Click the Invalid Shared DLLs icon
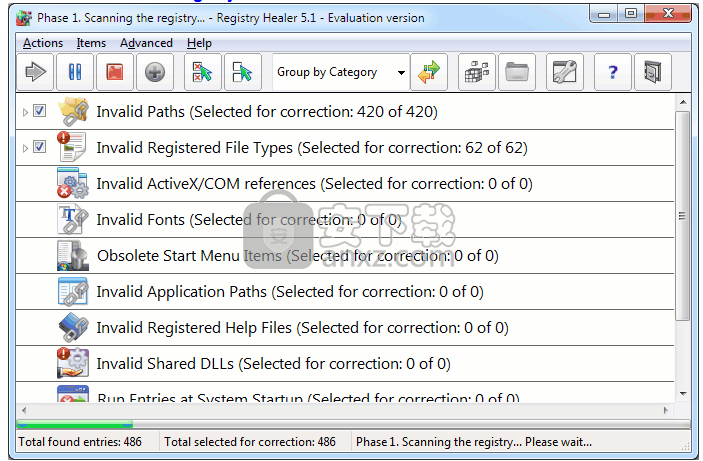Image resolution: width=703 pixels, height=461 pixels. 73,363
